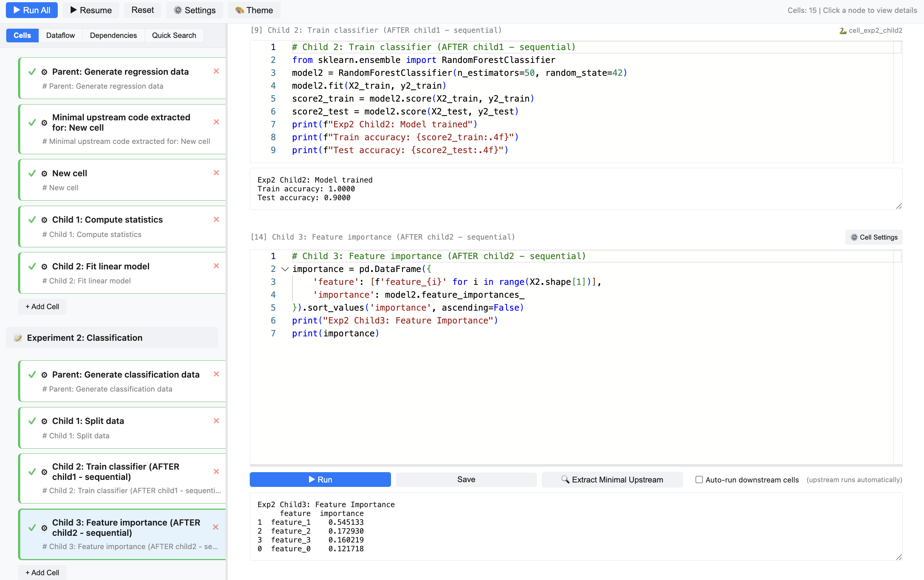Click the green checkmark on Parent: Generate classification data
Image resolution: width=924 pixels, height=580 pixels.
pyautogui.click(x=32, y=374)
